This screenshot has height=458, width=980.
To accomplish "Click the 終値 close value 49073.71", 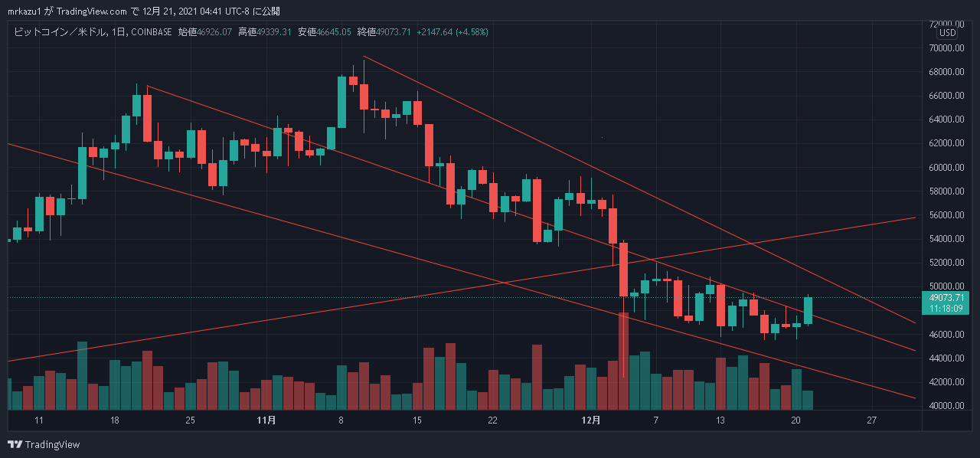I will pyautogui.click(x=395, y=31).
